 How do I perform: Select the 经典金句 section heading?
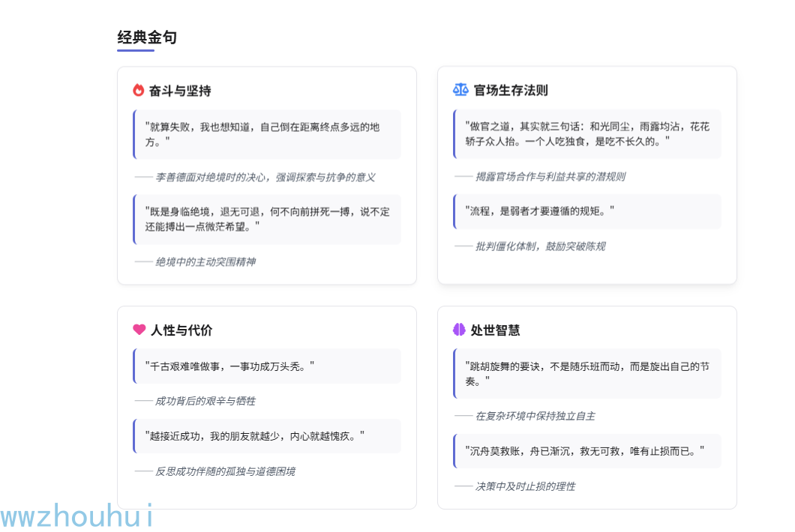pyautogui.click(x=147, y=37)
